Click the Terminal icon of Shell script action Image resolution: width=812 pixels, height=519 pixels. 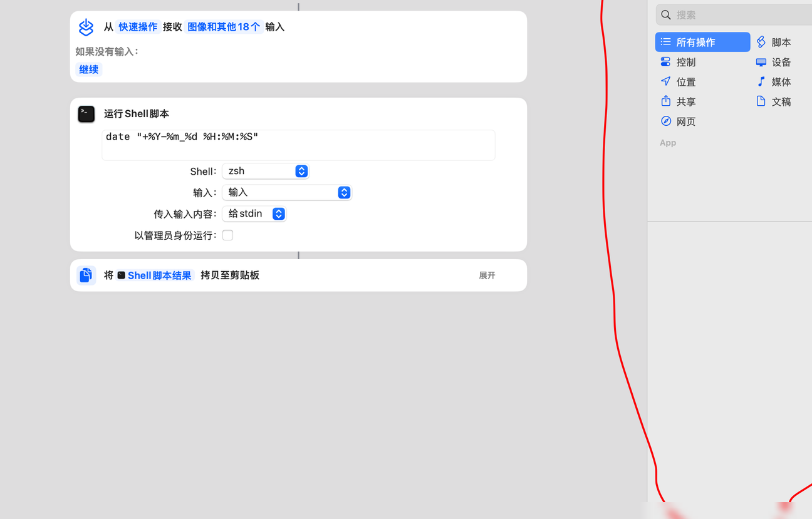(x=86, y=114)
